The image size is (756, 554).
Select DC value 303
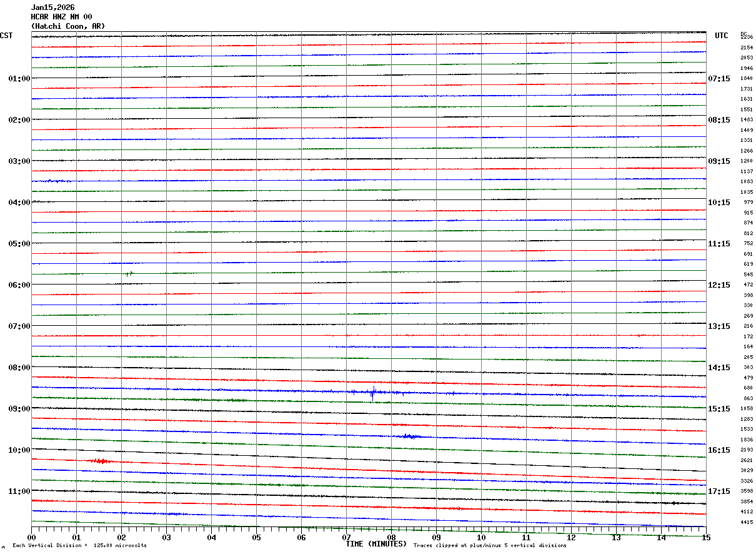click(749, 368)
